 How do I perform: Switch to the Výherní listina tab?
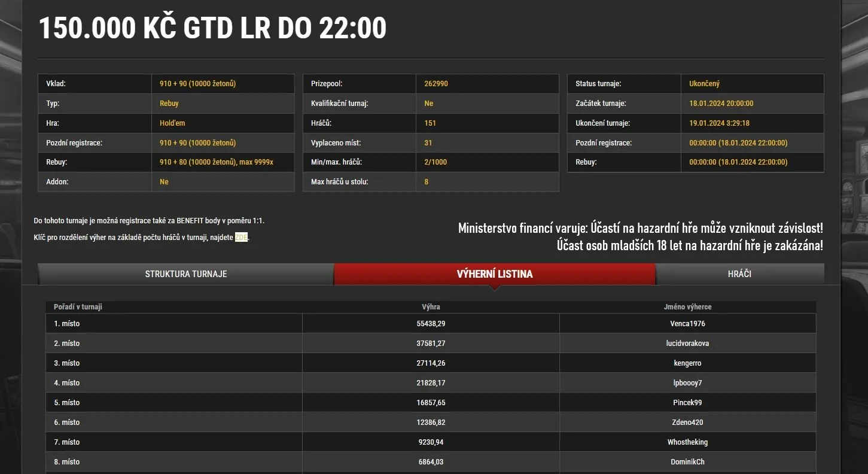pyautogui.click(x=494, y=274)
